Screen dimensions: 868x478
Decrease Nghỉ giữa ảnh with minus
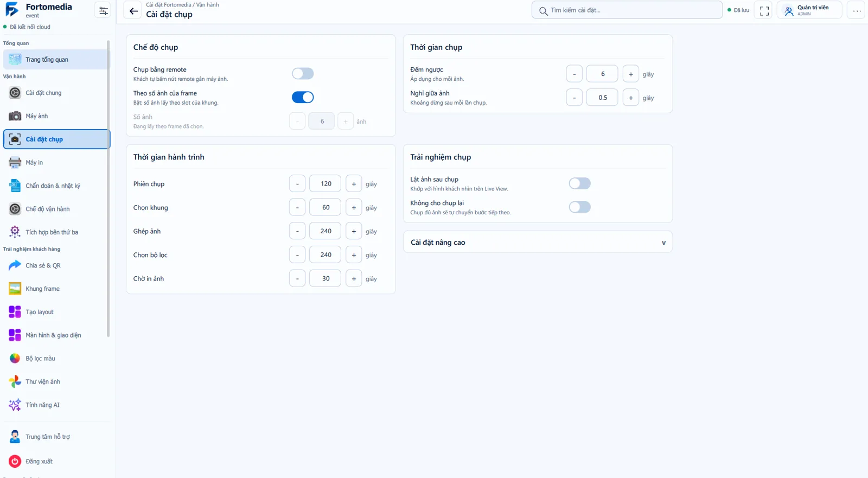574,98
